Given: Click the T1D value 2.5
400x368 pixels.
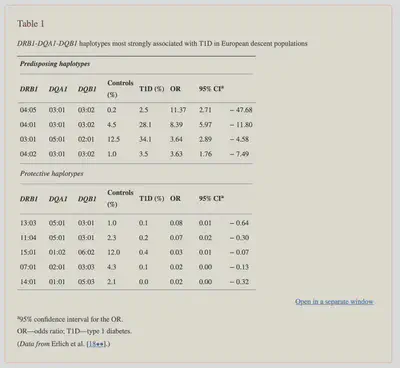Looking at the screenshot, I should click(x=144, y=110).
